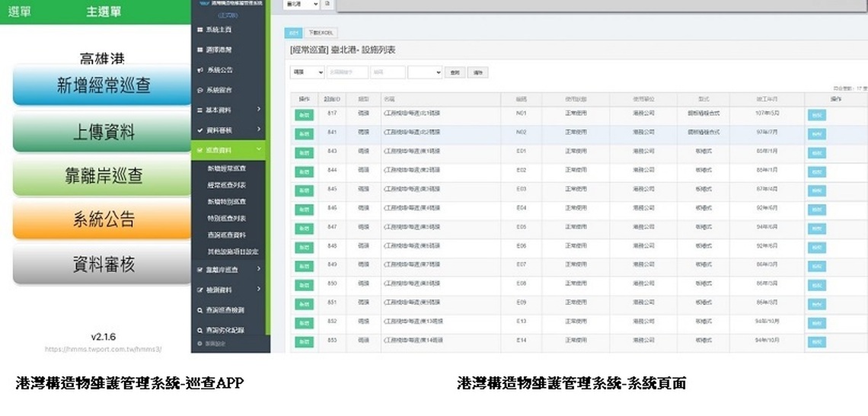868x416 pixels.
Task: Click green action button for facility 851
Action: pyautogui.click(x=304, y=304)
